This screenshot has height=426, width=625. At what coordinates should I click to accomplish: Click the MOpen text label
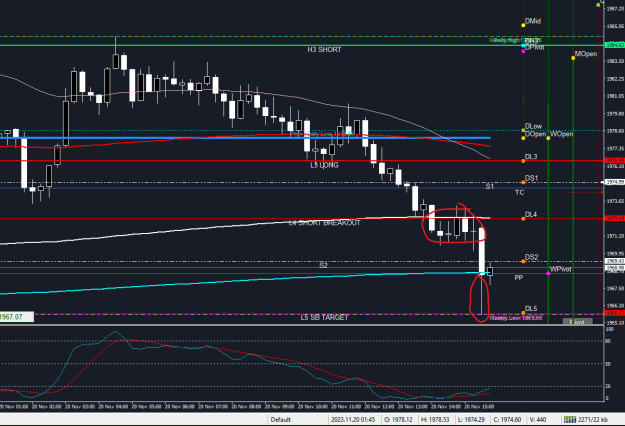[x=586, y=54]
